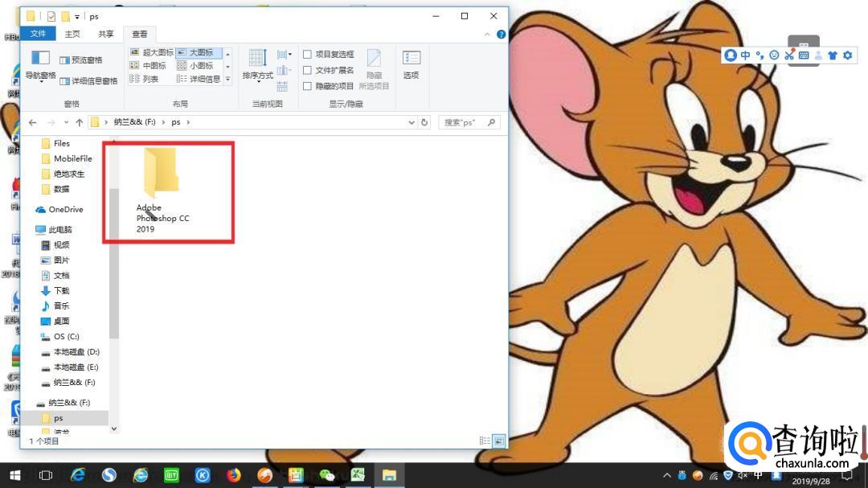This screenshot has width=868, height=488.
Task: Open the 文件 ribbon tab
Action: [38, 34]
